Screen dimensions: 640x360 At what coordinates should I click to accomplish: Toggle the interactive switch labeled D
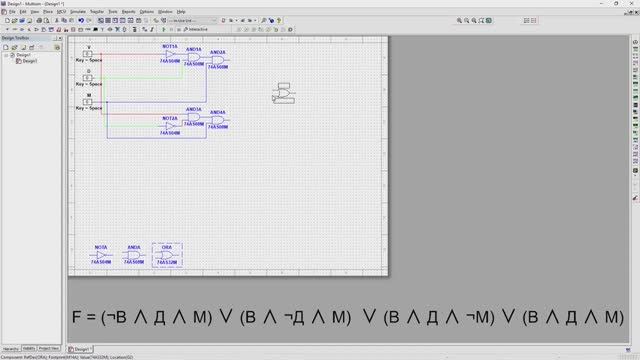coord(88,78)
